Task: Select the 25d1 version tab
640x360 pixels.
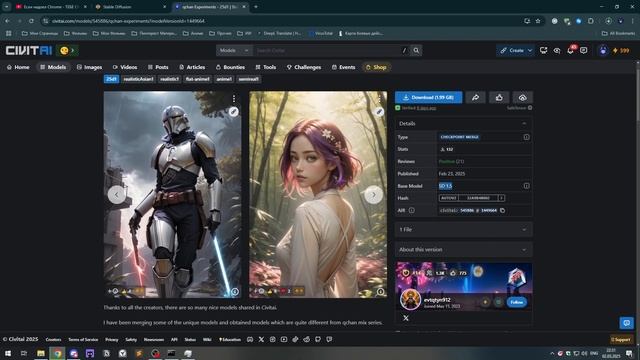Action: [111, 79]
